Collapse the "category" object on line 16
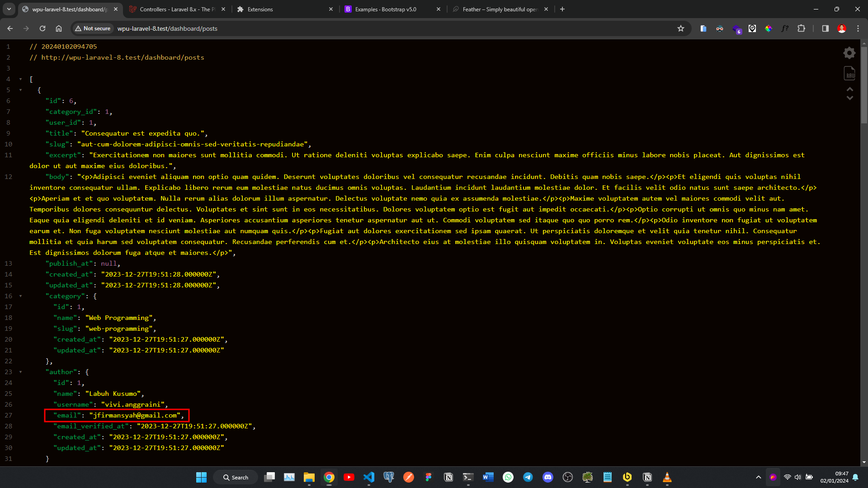The width and height of the screenshot is (868, 488). click(20, 296)
